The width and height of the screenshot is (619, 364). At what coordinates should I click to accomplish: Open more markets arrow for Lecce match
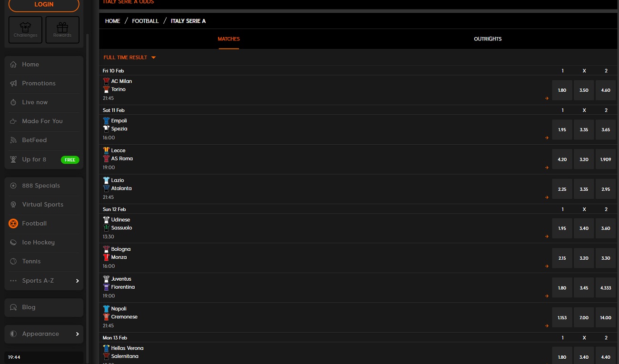547,167
